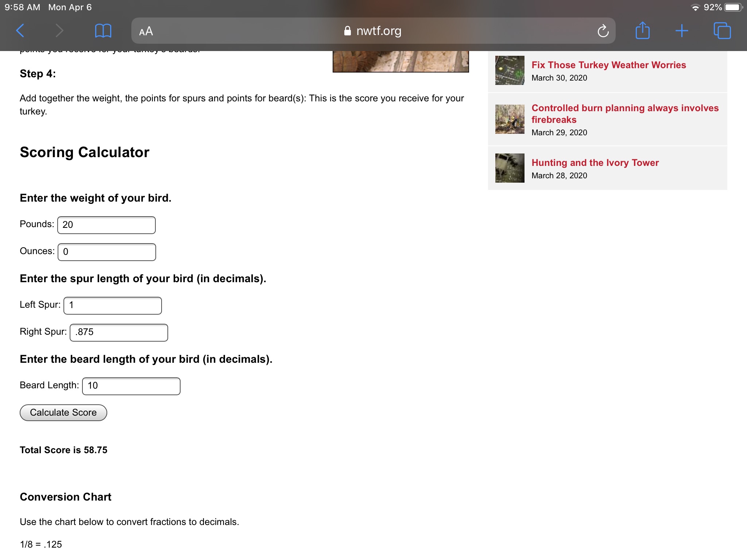Check the Wi-Fi status icon

pyautogui.click(x=695, y=7)
